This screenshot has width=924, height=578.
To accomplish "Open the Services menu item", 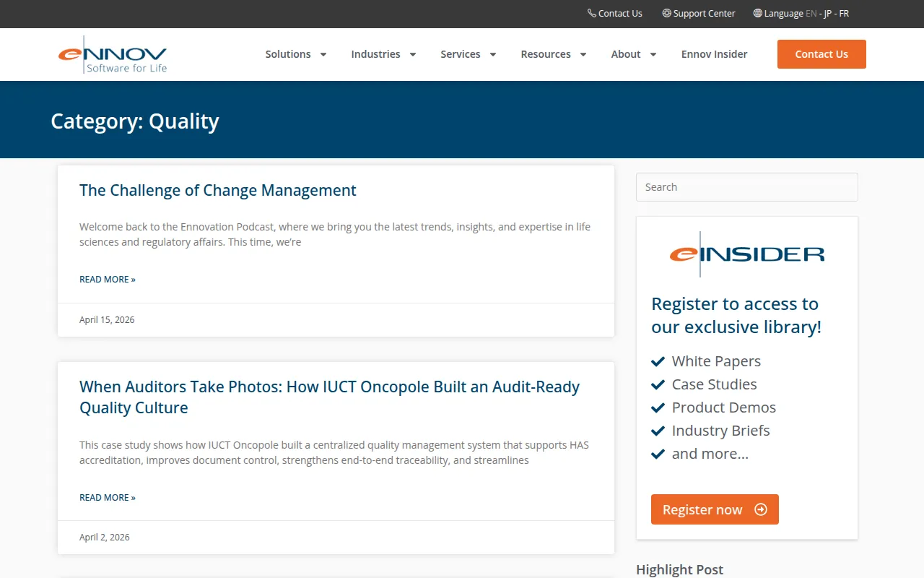I will pos(461,54).
